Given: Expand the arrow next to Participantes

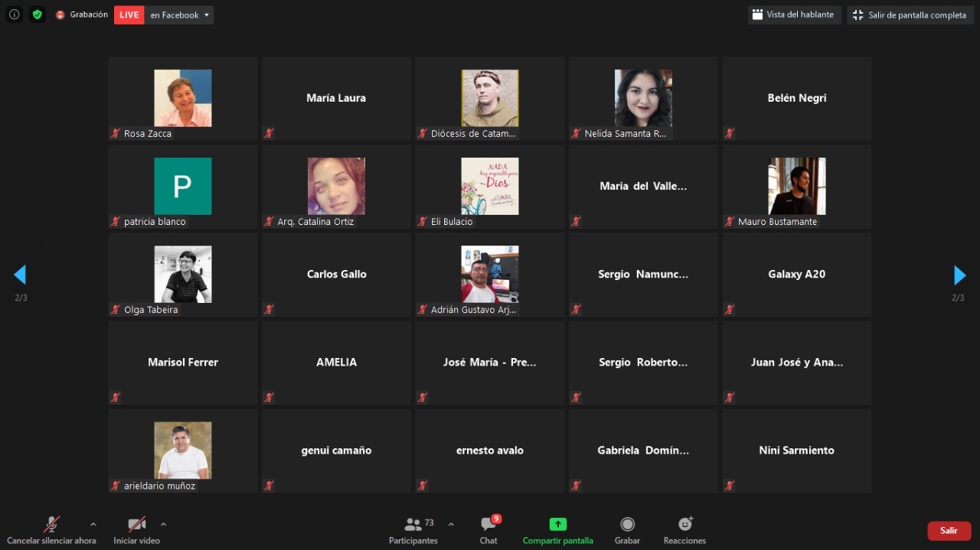Looking at the screenshot, I should [451, 525].
